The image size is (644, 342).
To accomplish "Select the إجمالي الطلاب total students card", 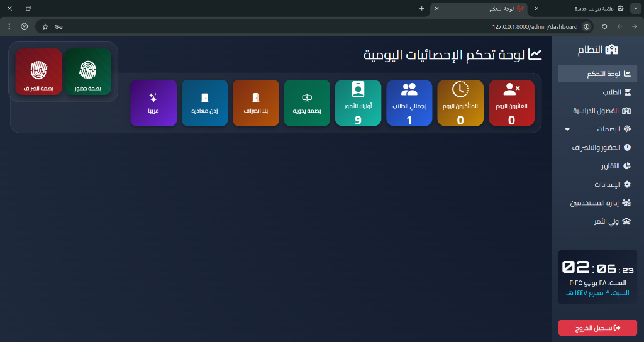I will 409,103.
